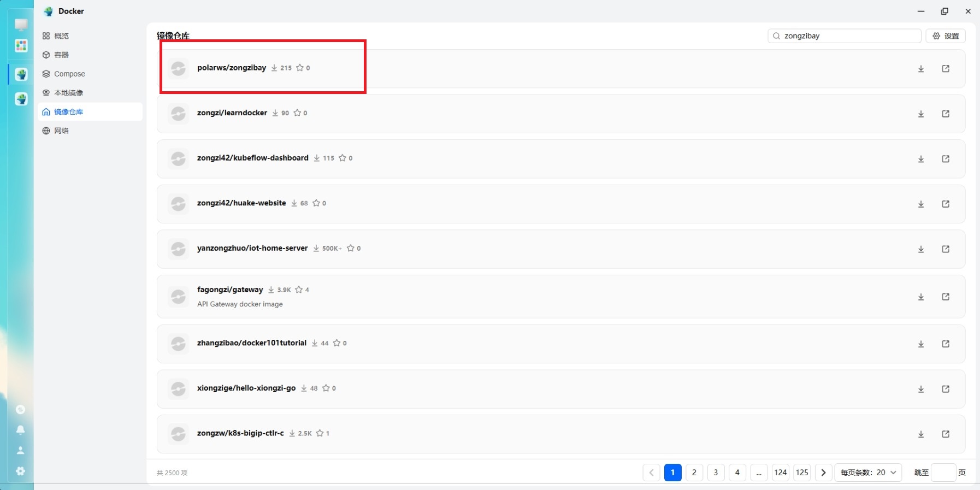Open zongzi42/huake-website external link

[946, 204]
